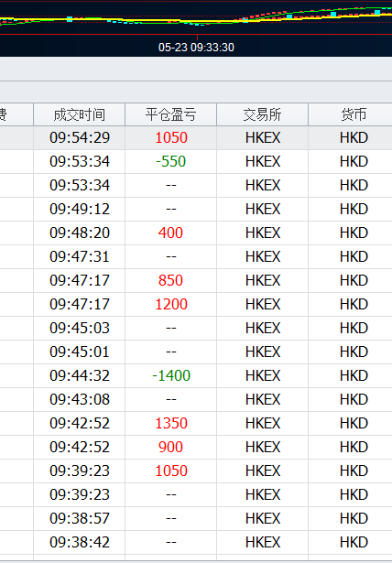Click the 货币 column header
This screenshot has width=392, height=563.
tap(350, 114)
